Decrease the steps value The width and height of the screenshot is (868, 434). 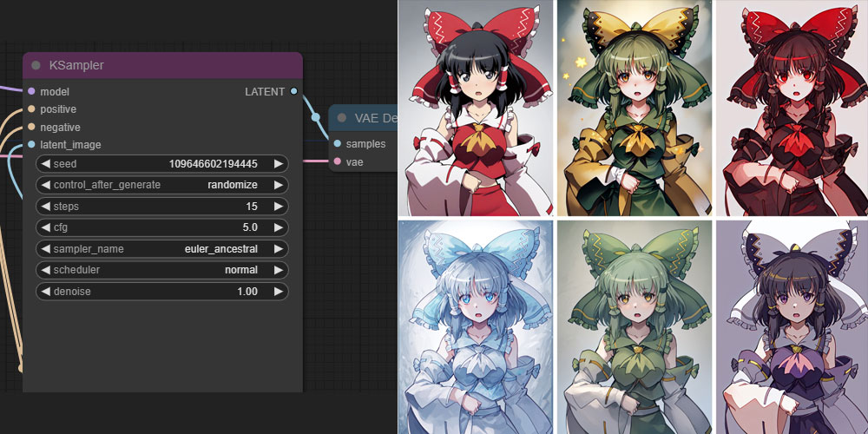(45, 207)
